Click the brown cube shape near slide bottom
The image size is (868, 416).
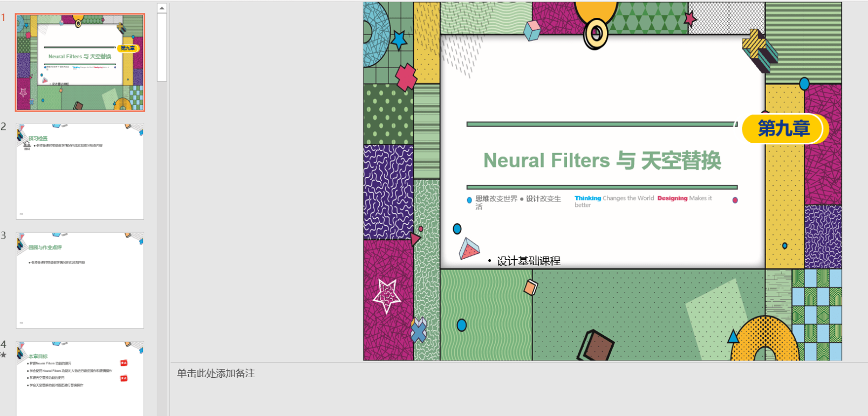[x=597, y=345]
